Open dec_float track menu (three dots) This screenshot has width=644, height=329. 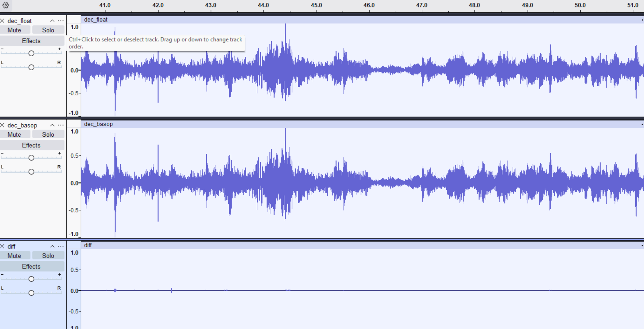(61, 21)
